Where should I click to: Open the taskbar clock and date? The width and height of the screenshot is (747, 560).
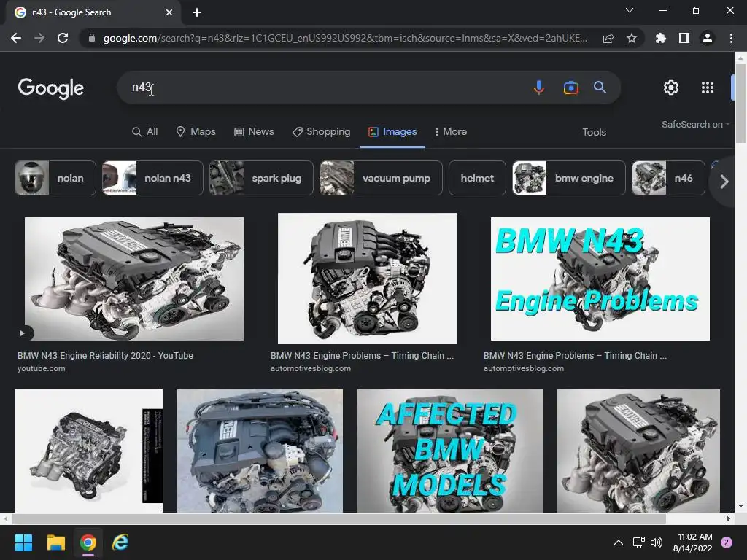[693, 542]
